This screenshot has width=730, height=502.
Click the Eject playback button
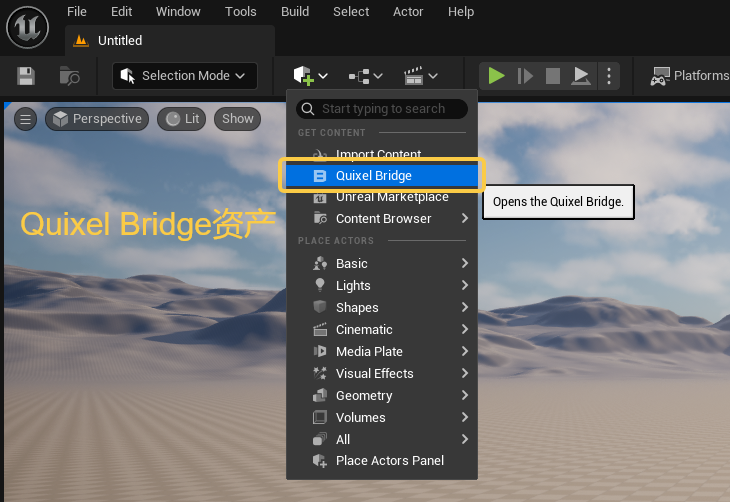(x=581, y=75)
